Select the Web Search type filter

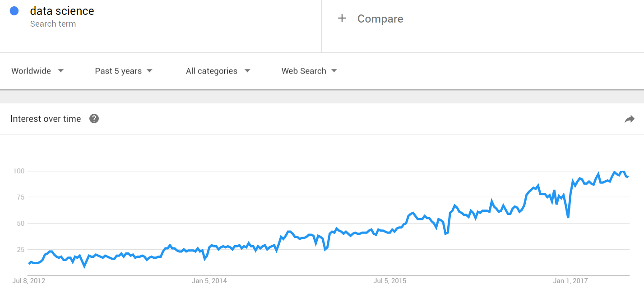point(303,70)
